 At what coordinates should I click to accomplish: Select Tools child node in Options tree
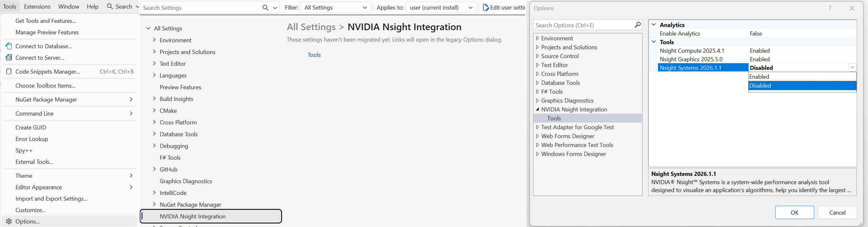(588, 118)
